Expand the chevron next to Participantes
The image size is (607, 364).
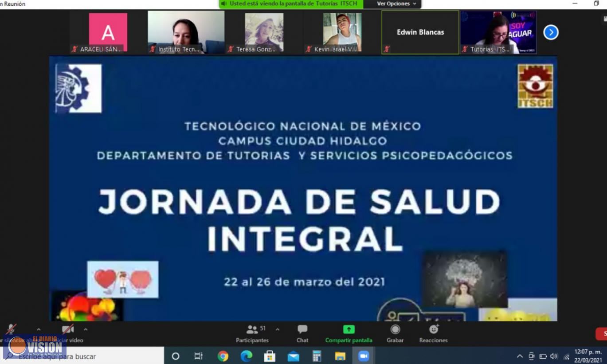pyautogui.click(x=278, y=329)
